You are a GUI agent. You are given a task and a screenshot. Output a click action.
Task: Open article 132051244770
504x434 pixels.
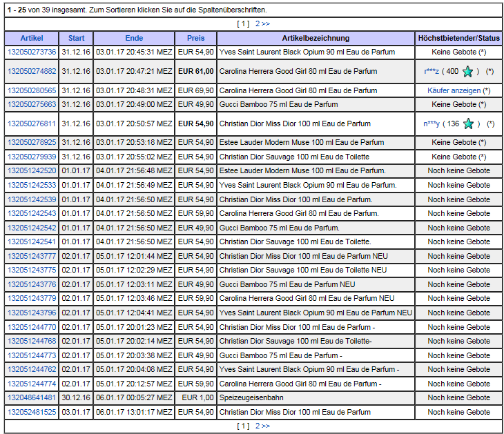pyautogui.click(x=32, y=327)
